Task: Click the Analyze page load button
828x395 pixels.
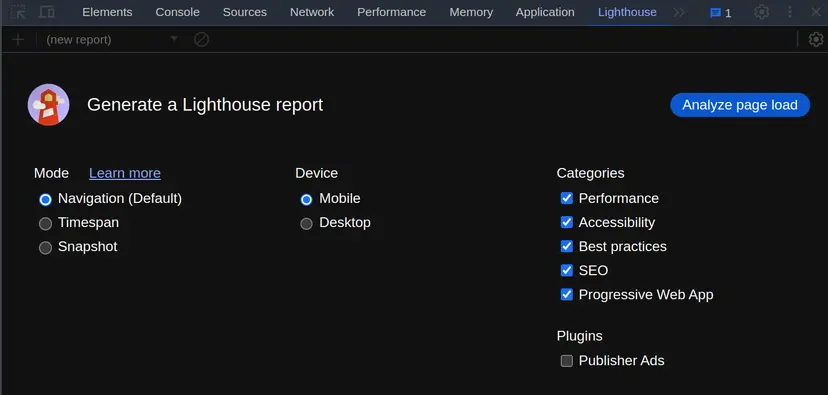Action: click(x=740, y=105)
